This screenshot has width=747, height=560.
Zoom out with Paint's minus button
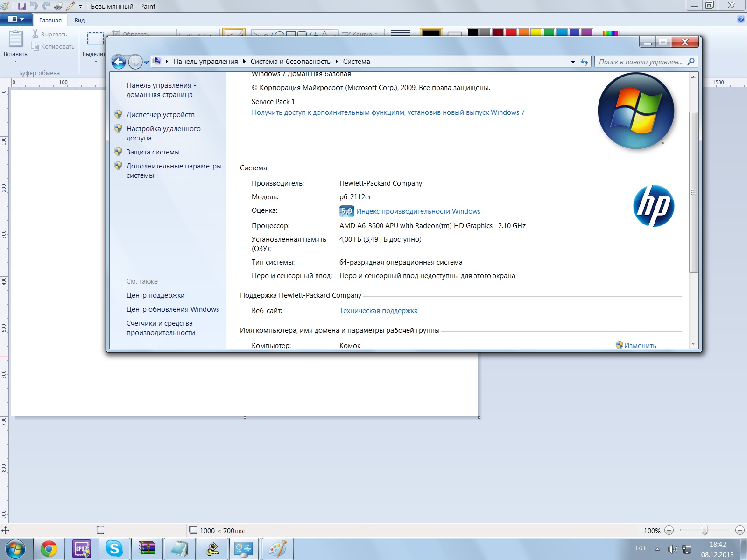(669, 530)
